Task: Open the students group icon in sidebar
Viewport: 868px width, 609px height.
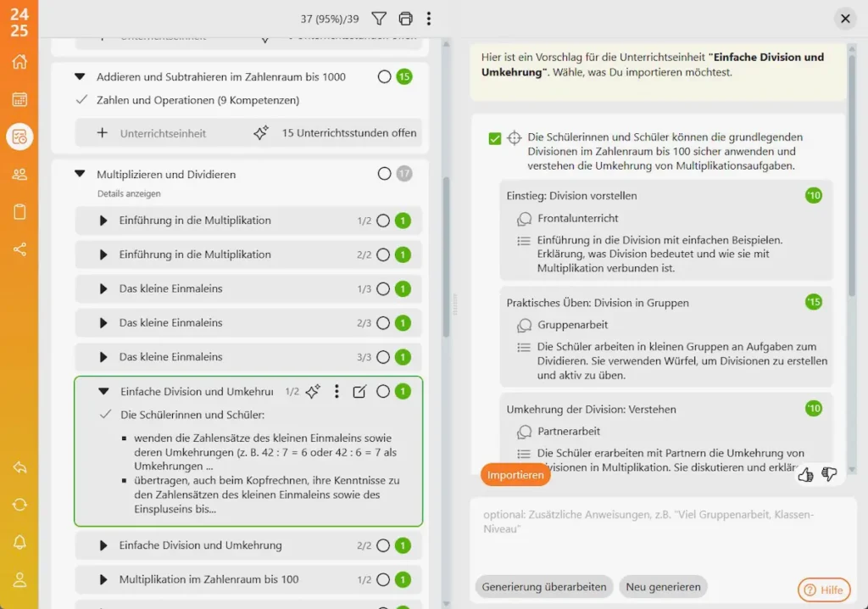Action: point(19,174)
